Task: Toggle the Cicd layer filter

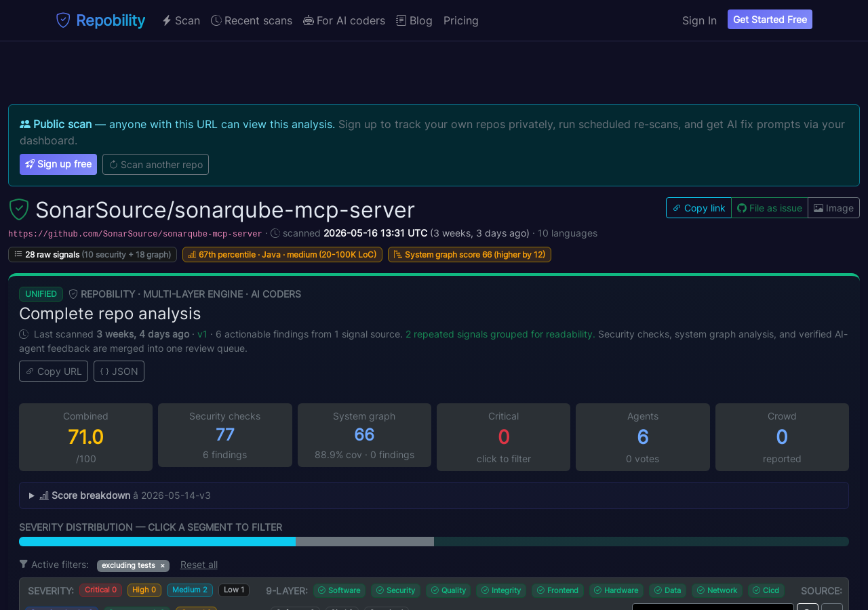Action: [766, 590]
